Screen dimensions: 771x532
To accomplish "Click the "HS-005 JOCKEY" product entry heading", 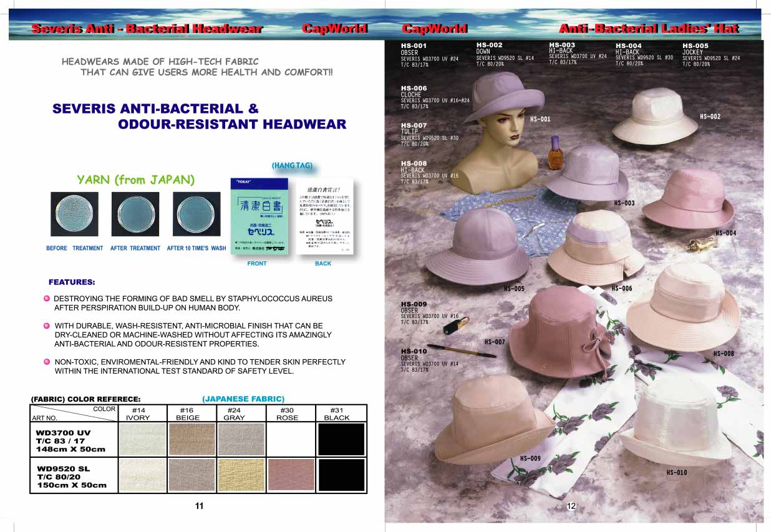I will tap(696, 49).
